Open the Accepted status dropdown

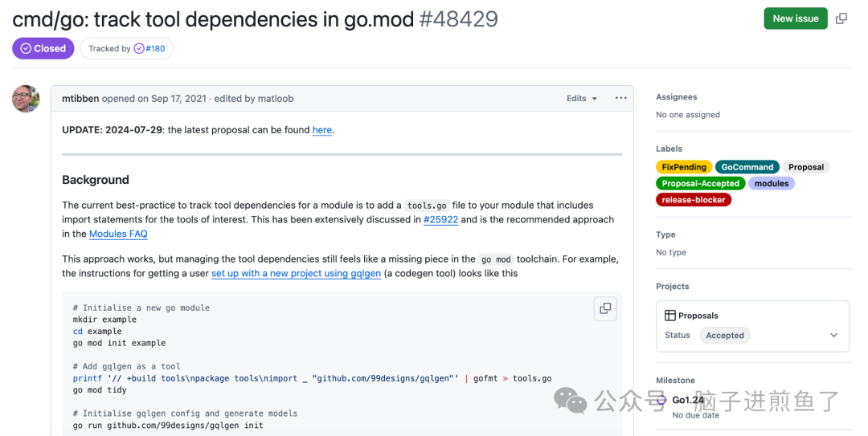click(x=725, y=336)
